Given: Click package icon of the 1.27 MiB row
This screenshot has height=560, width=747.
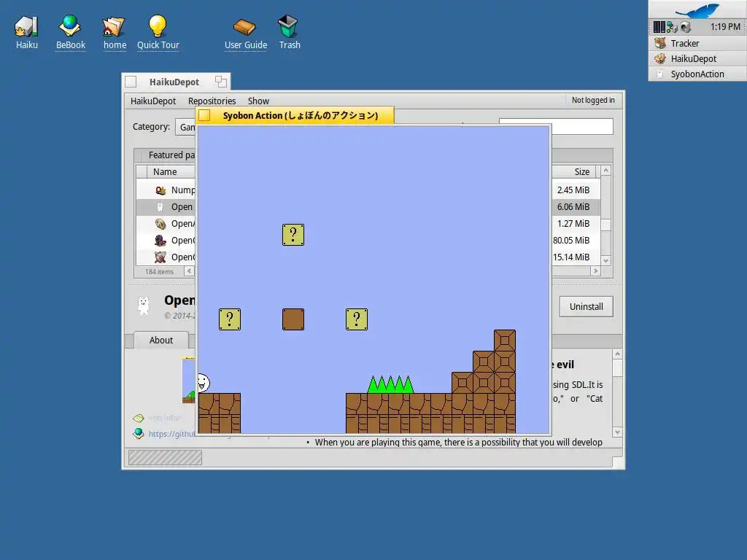Looking at the screenshot, I should click(x=160, y=223).
